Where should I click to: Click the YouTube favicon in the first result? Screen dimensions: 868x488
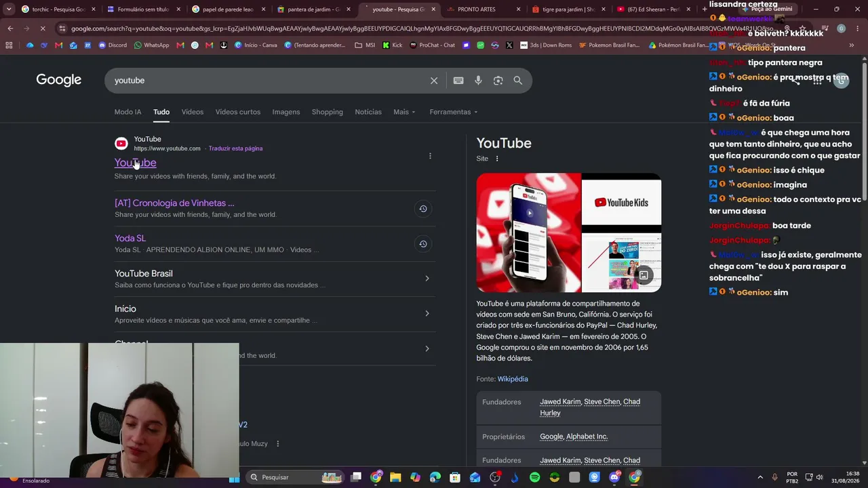coord(121,143)
